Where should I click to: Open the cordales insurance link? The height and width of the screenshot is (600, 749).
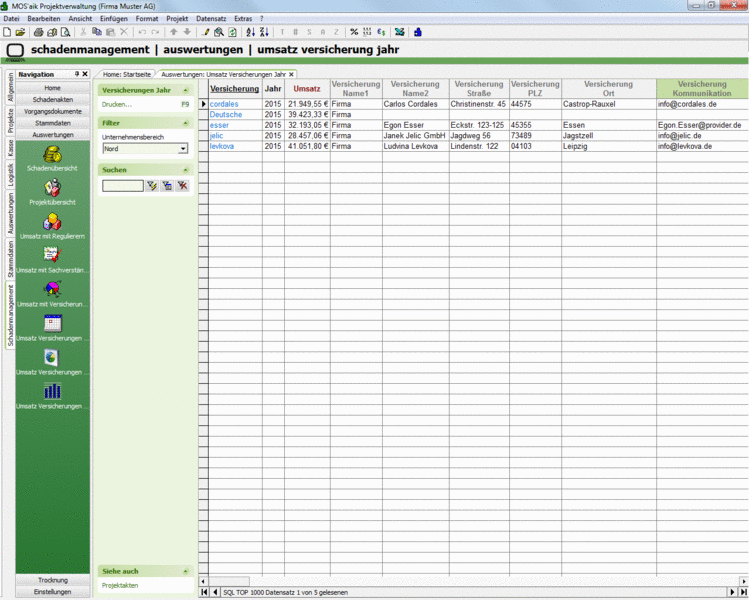(x=224, y=104)
